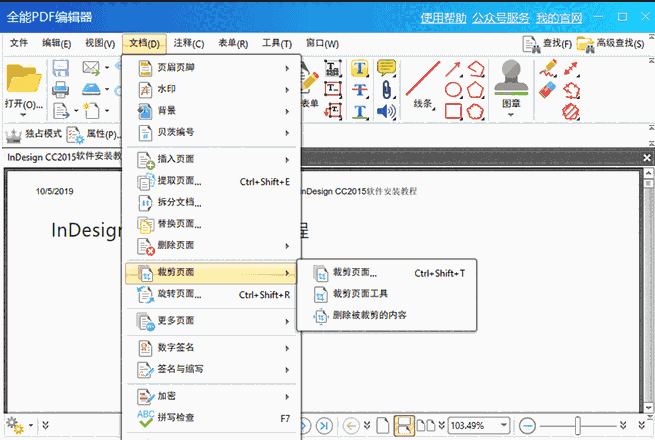Image resolution: width=655 pixels, height=440 pixels.
Task: Open the zoom percentage dropdown 103.49%
Action: 504,425
